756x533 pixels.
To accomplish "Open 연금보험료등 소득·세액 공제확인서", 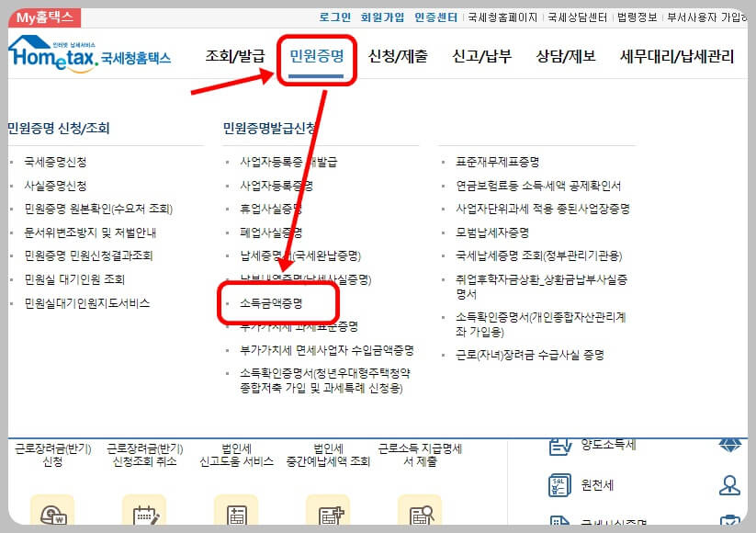I will (x=538, y=186).
